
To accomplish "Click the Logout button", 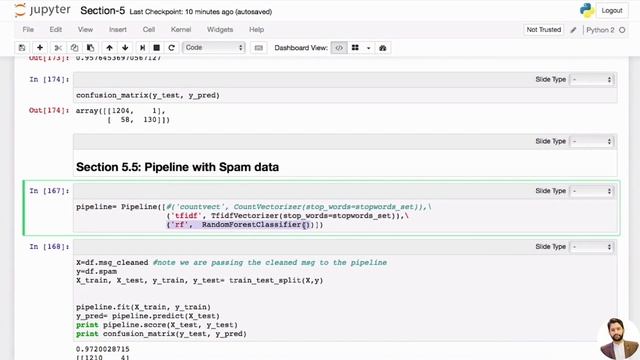I will (x=612, y=11).
